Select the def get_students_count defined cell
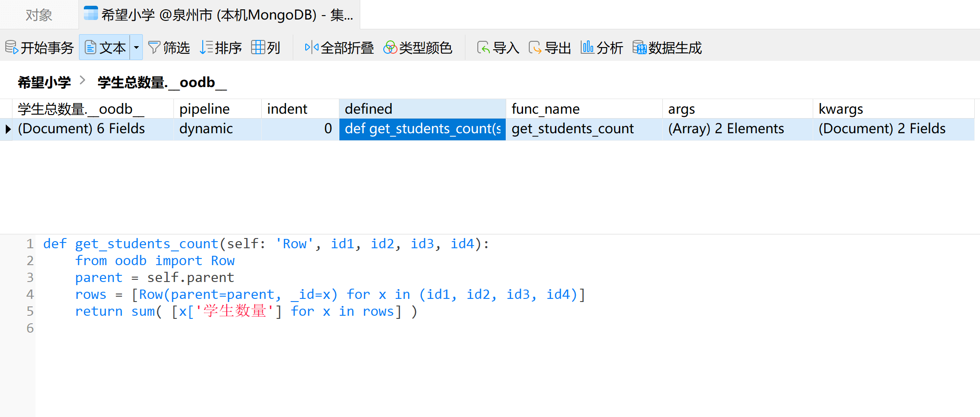This screenshot has width=980, height=417. tap(422, 129)
